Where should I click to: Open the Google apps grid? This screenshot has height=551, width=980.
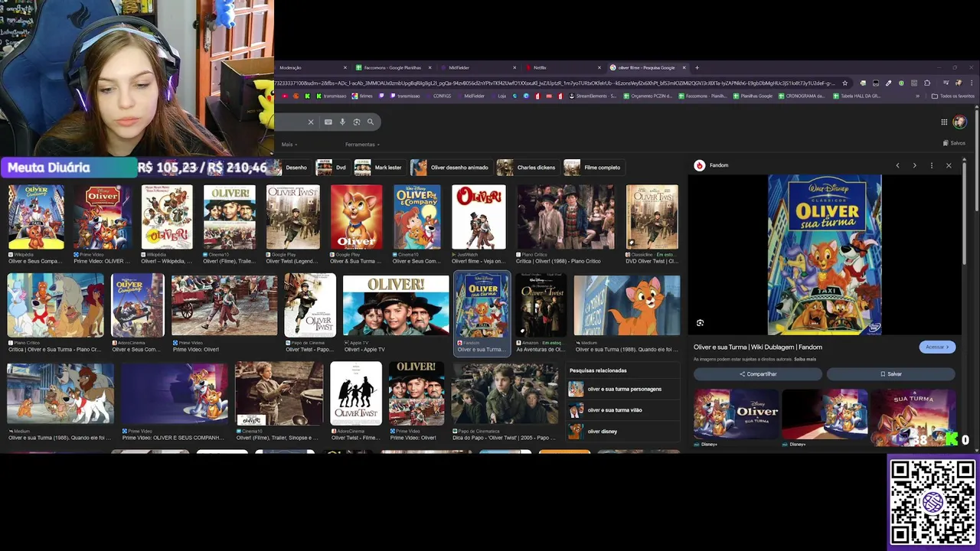click(944, 122)
